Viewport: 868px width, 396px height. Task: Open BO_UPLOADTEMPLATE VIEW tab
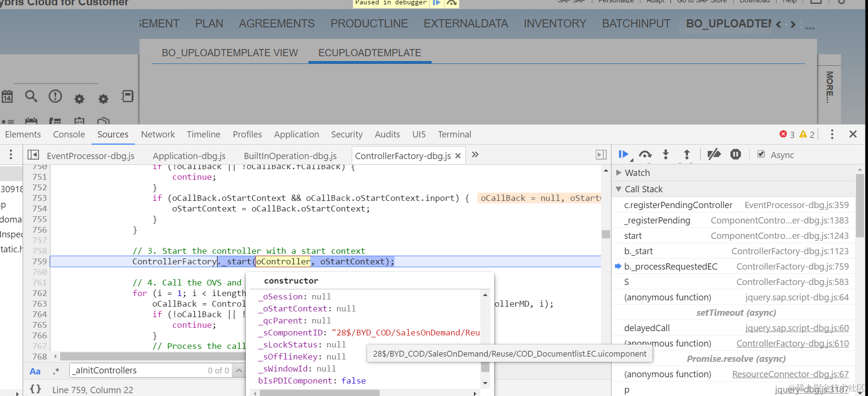230,53
